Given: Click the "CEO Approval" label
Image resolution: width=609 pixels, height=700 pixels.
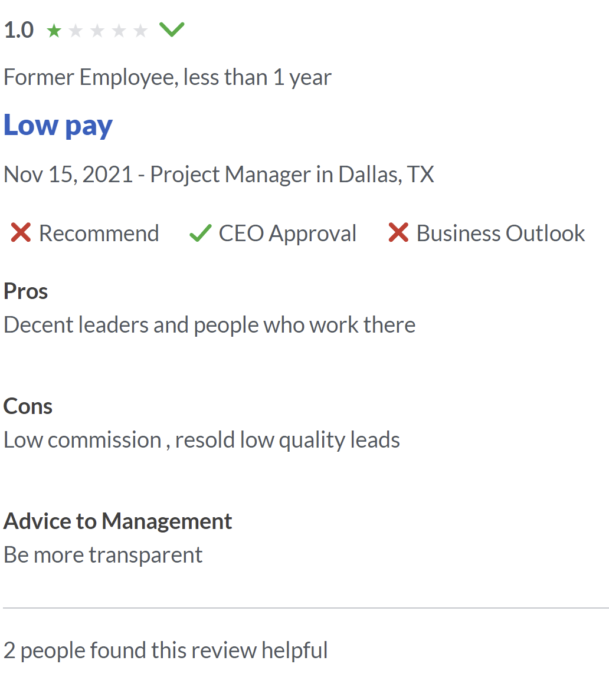Looking at the screenshot, I should [x=287, y=234].
